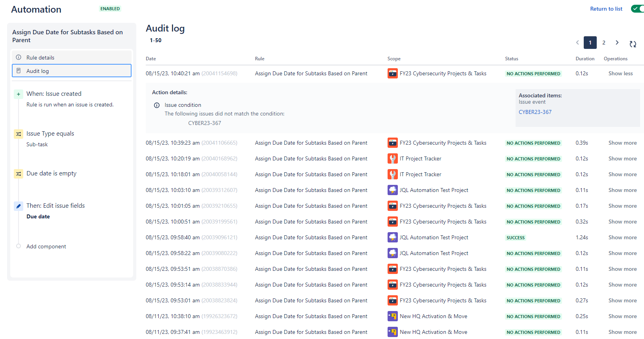
Task: Click JQL Automation icon in 09:58:40 row
Action: (x=393, y=237)
